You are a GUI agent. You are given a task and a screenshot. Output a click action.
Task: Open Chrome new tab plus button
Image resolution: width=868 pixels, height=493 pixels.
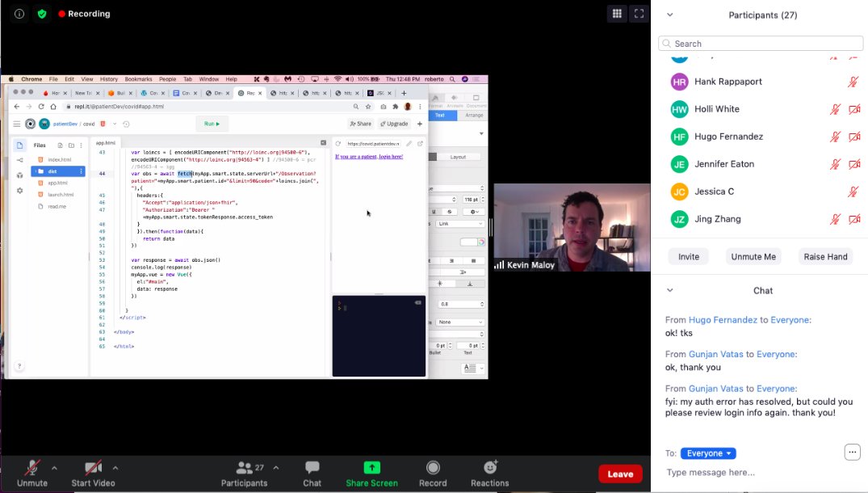(x=404, y=93)
